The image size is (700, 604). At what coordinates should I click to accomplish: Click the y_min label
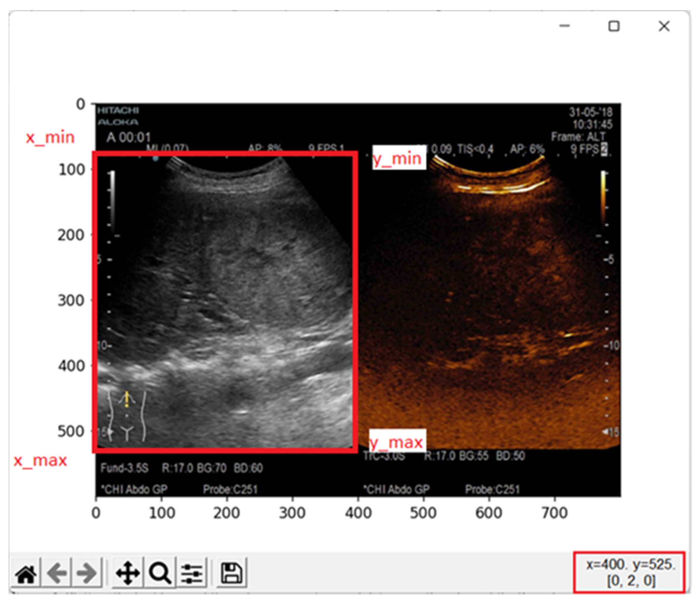point(398,158)
